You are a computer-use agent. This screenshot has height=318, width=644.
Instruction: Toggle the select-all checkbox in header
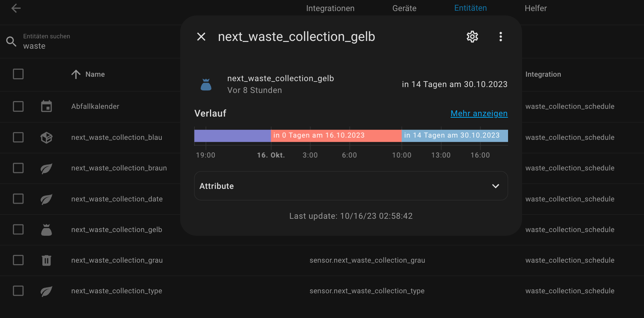[x=18, y=74]
